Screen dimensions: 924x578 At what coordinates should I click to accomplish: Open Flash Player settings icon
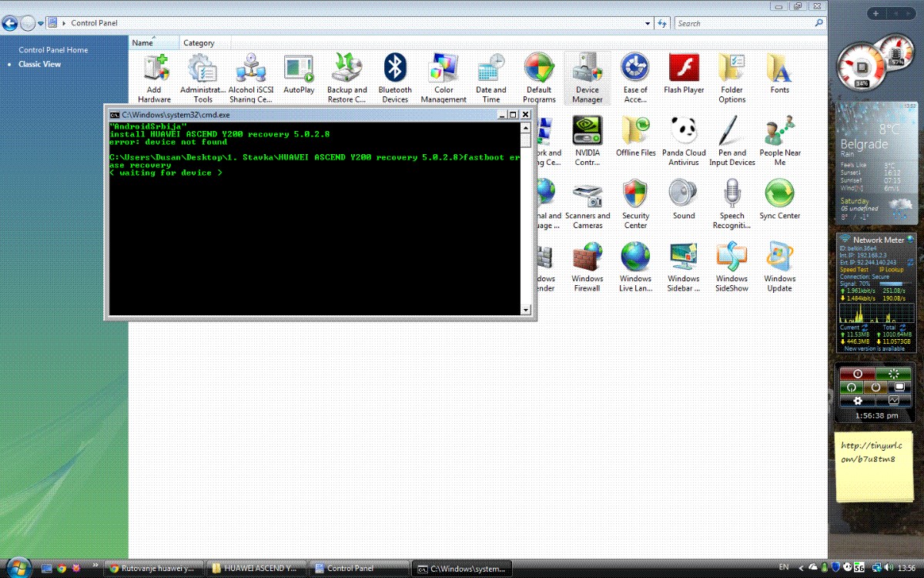pos(684,74)
